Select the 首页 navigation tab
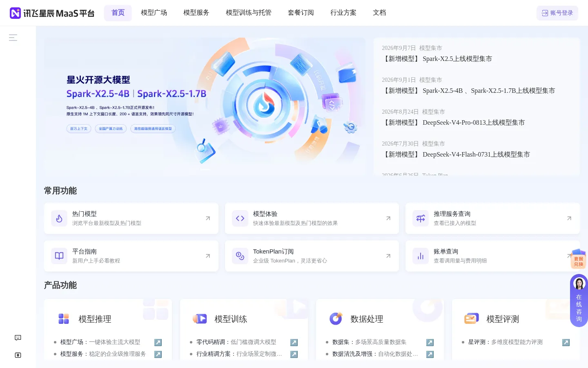Image resolution: width=588 pixels, height=368 pixels. click(x=118, y=13)
